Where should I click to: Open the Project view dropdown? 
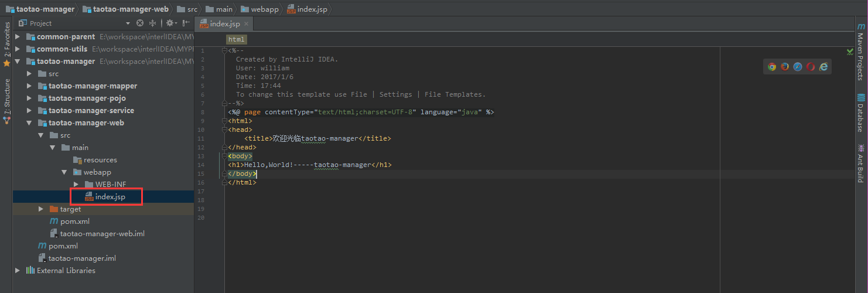[x=128, y=23]
